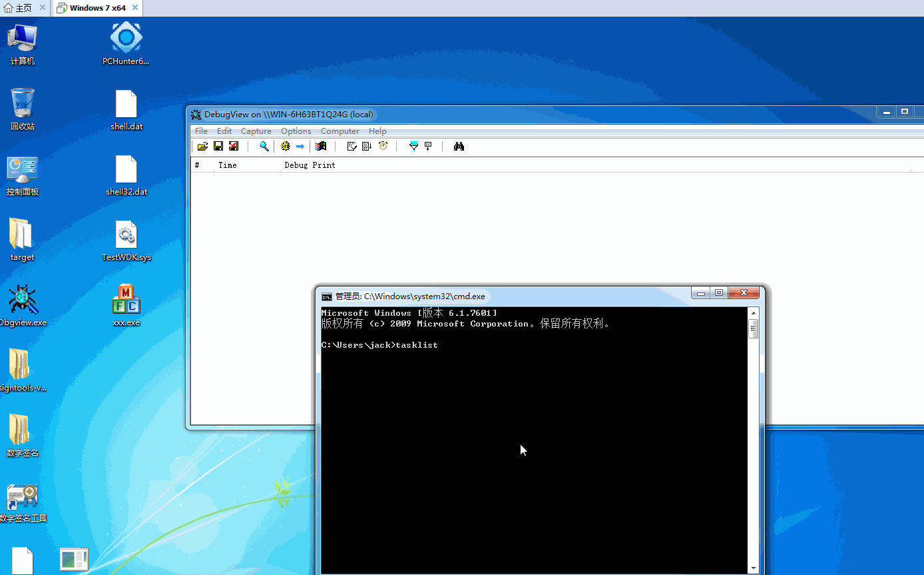Toggle the Windows flag Capture Win32 icon
This screenshot has width=924, height=575.
click(321, 147)
